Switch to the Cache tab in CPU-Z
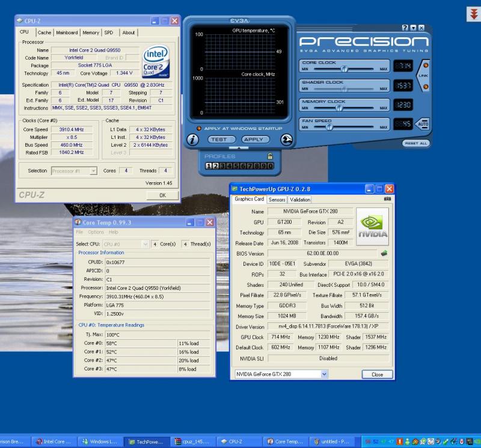Viewport: 481px width, 448px height. pyautogui.click(x=44, y=32)
